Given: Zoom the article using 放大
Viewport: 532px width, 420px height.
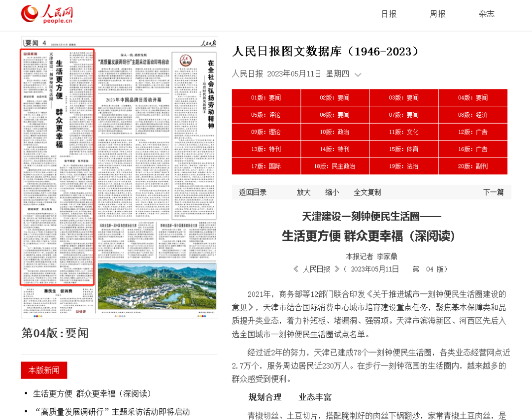Looking at the screenshot, I should click(303, 192).
